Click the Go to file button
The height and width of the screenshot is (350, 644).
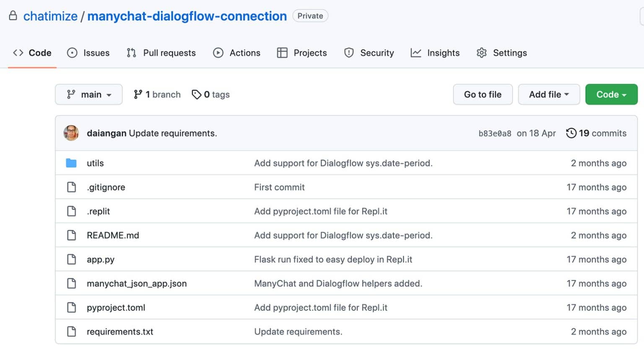(483, 94)
